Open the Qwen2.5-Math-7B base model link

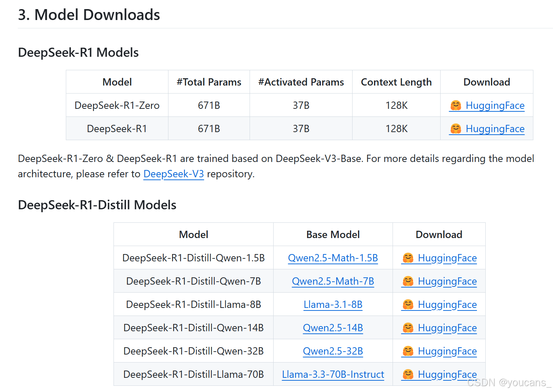(333, 281)
